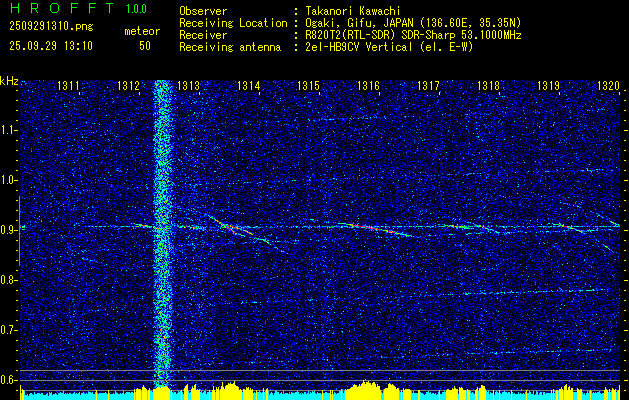The image size is (629, 400).
Task: Click the date 25.09.29 13:10
Action: [51, 46]
